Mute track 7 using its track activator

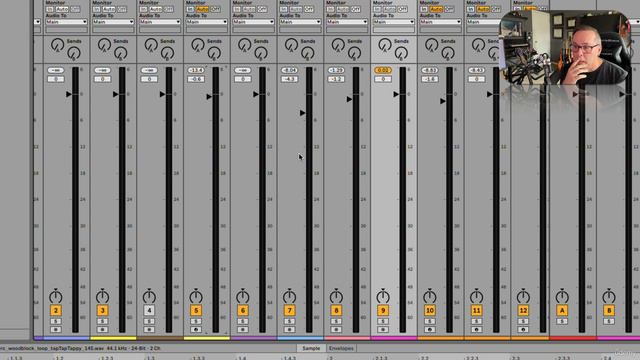point(289,311)
